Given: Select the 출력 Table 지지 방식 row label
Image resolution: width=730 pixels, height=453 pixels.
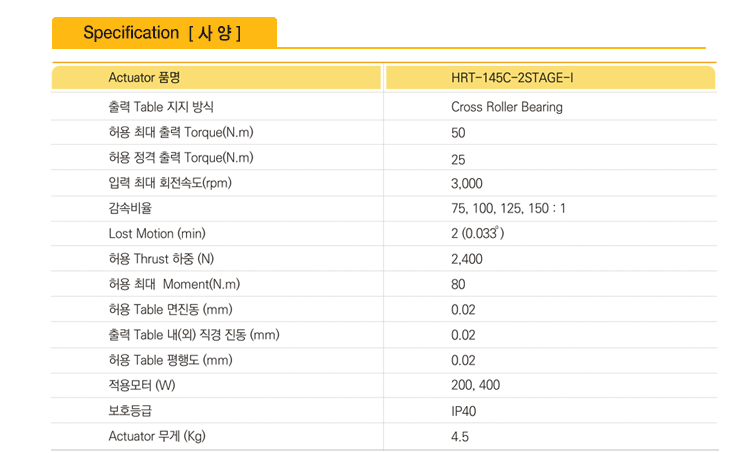Looking at the screenshot, I should pyautogui.click(x=161, y=106).
